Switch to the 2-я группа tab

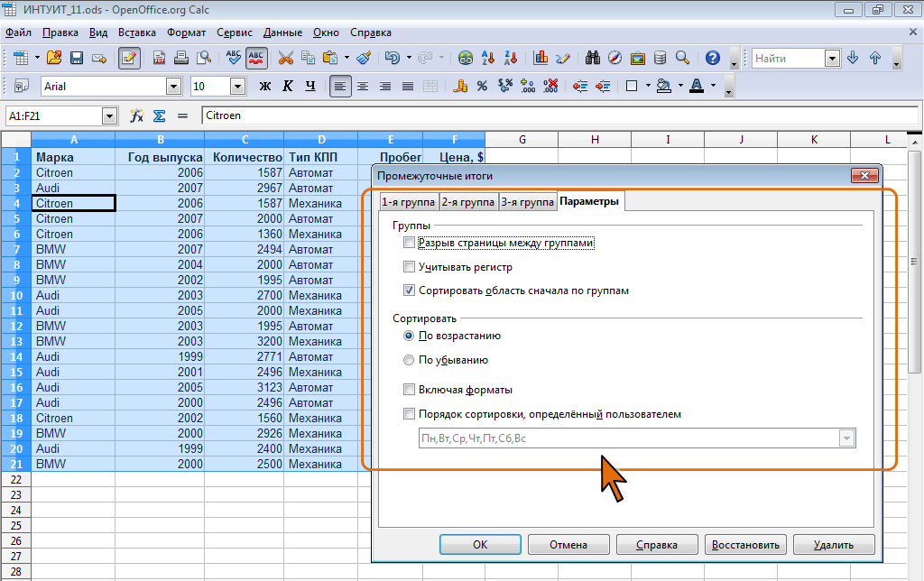pos(468,202)
